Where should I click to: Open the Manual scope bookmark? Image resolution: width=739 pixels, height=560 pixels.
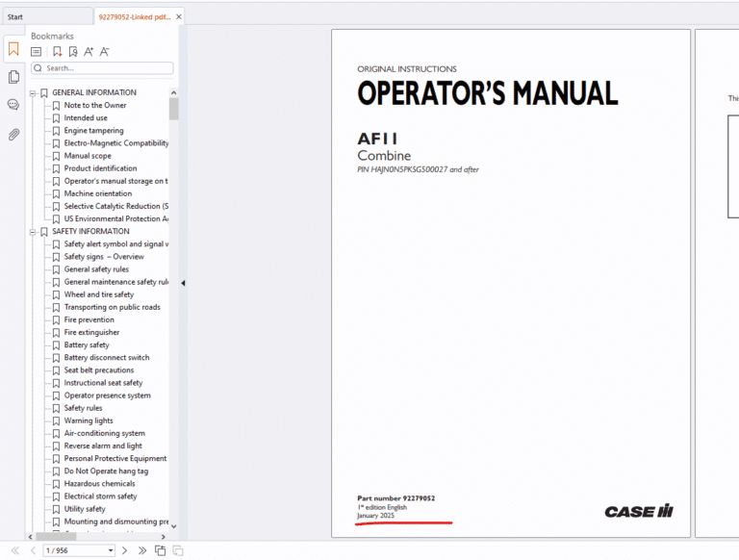88,156
